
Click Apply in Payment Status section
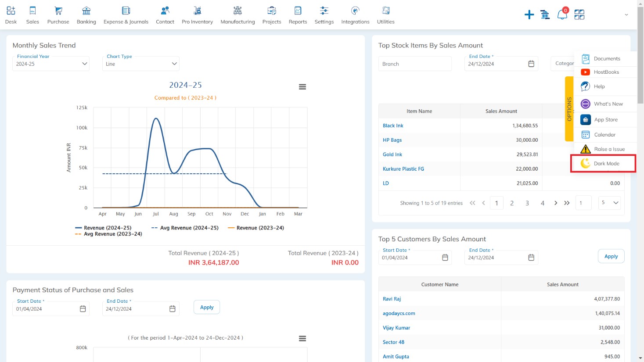point(207,307)
